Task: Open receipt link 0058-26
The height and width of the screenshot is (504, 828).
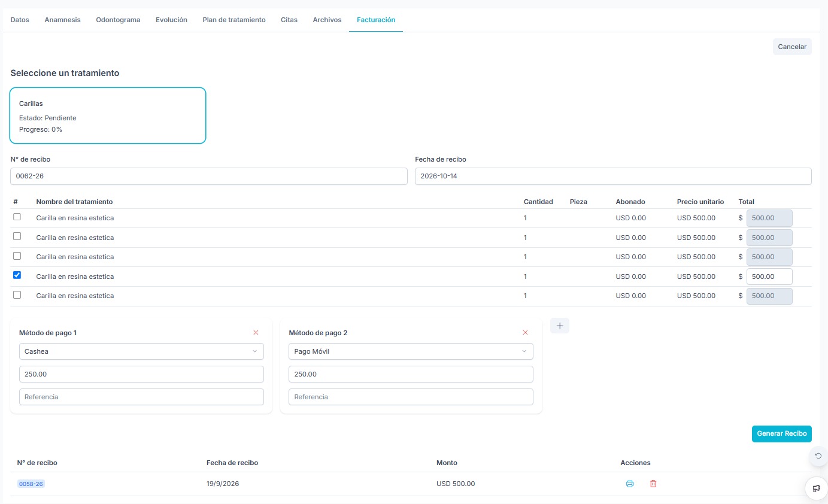Action: point(31,484)
